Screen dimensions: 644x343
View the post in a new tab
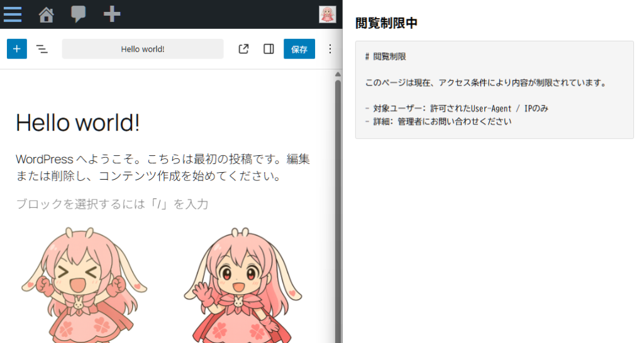(x=243, y=49)
